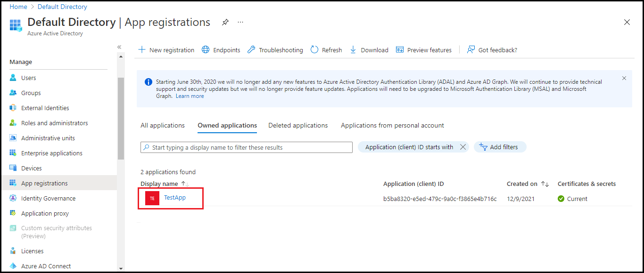644x273 pixels.
Task: Close the App registrations blade
Action: click(x=627, y=22)
